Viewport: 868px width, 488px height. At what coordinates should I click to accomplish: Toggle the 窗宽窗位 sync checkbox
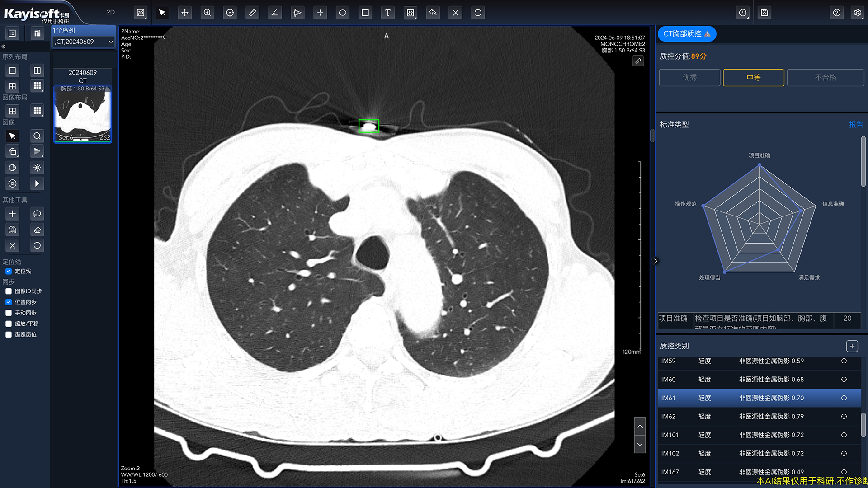pyautogui.click(x=9, y=334)
